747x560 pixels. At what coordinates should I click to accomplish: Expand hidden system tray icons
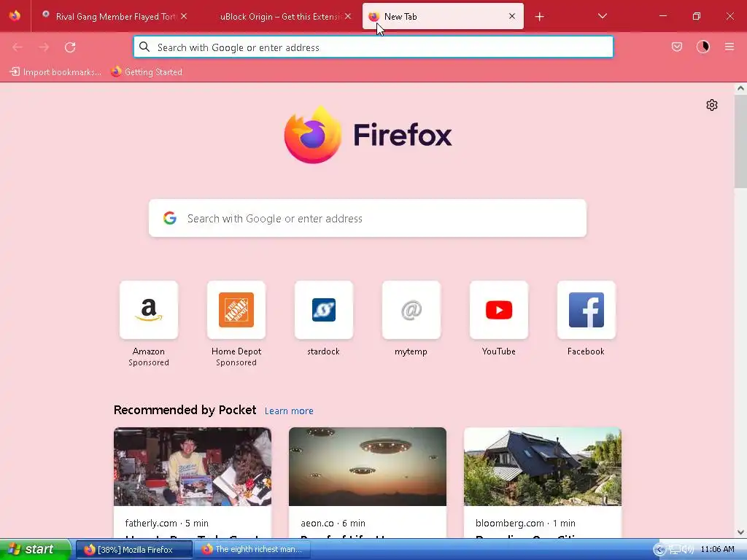659,550
